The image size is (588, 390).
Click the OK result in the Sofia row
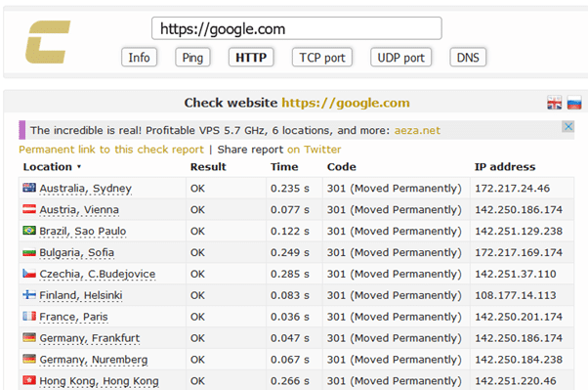tap(197, 252)
